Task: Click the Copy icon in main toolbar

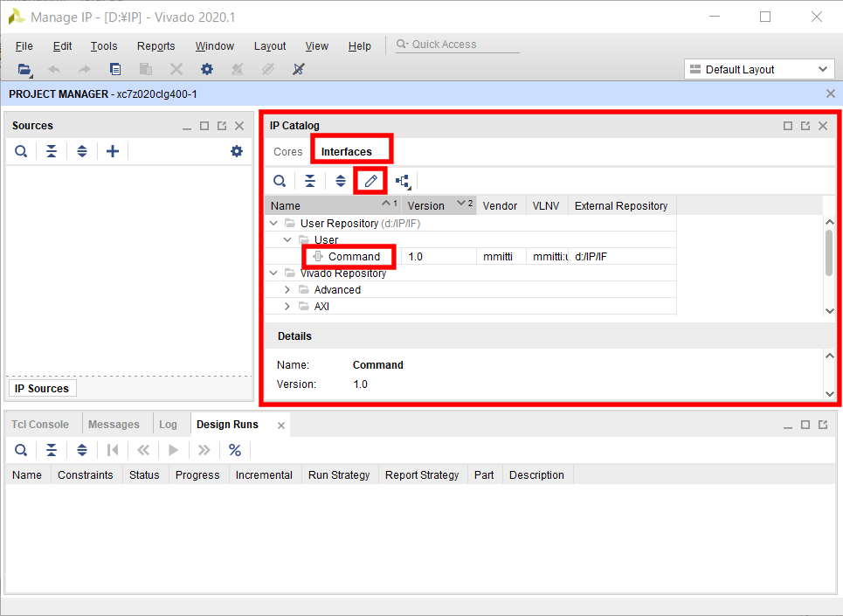Action: 115,69
